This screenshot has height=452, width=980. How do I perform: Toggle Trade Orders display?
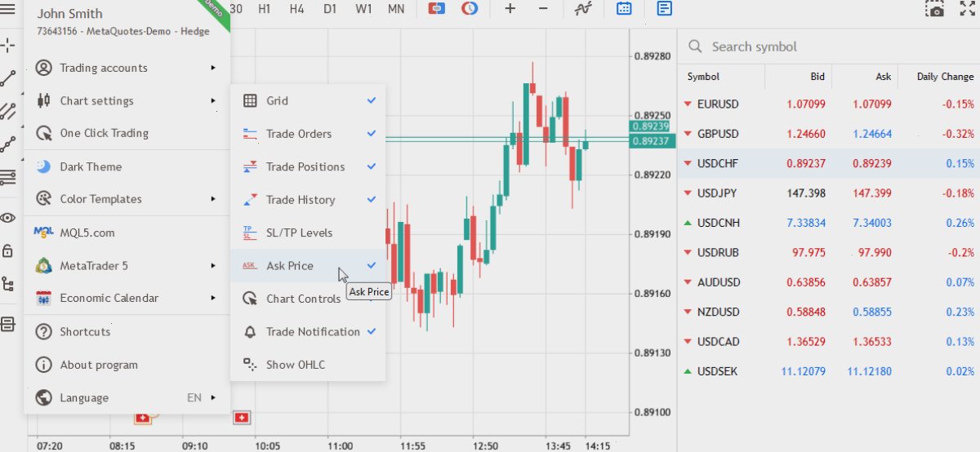tap(308, 134)
